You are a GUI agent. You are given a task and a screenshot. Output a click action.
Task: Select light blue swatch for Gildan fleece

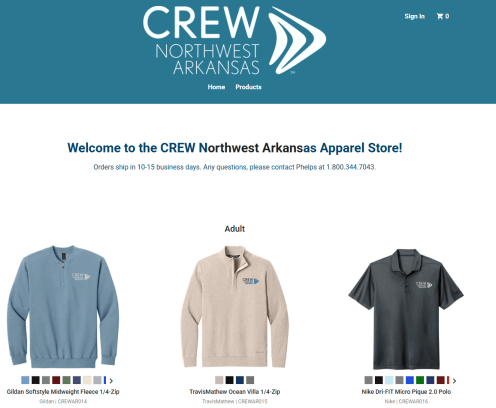coord(25,380)
